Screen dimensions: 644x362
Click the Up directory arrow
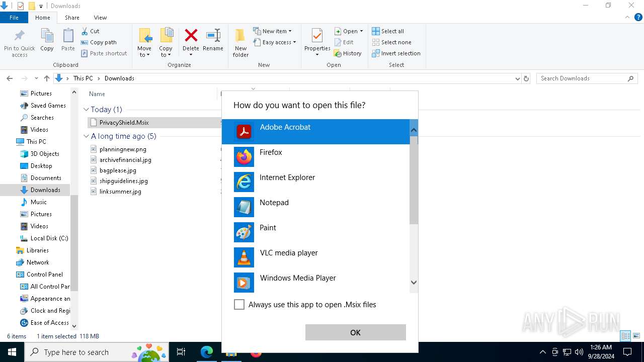(x=47, y=78)
